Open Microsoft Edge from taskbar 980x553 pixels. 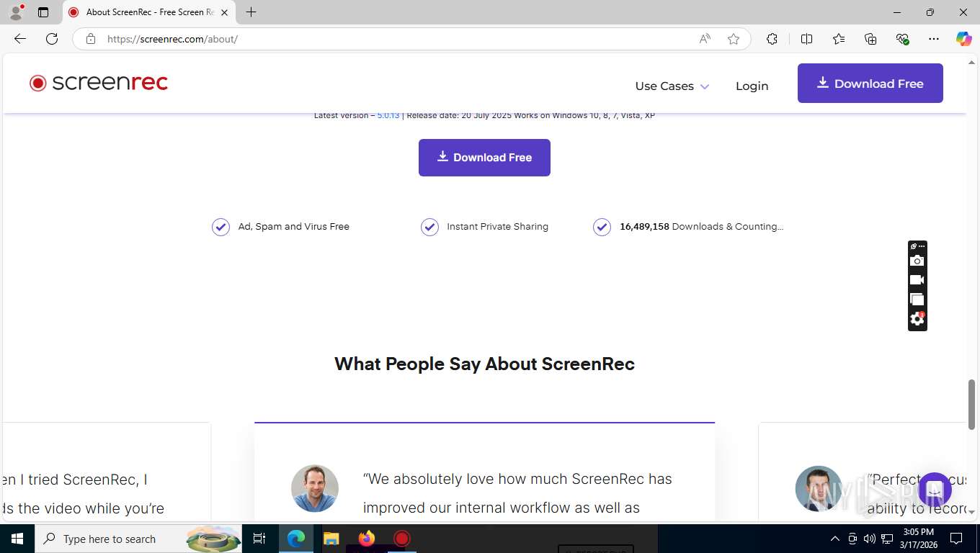click(x=296, y=539)
